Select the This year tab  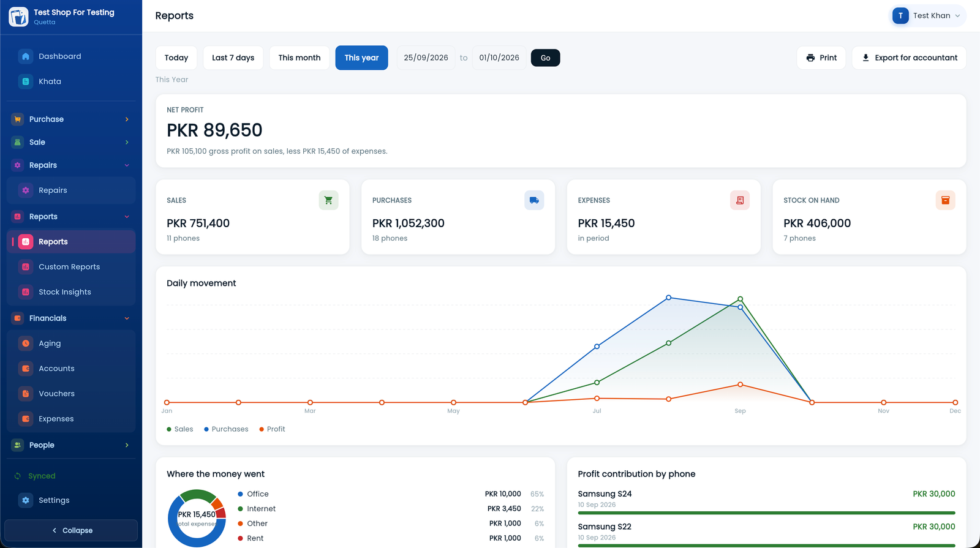pos(361,58)
